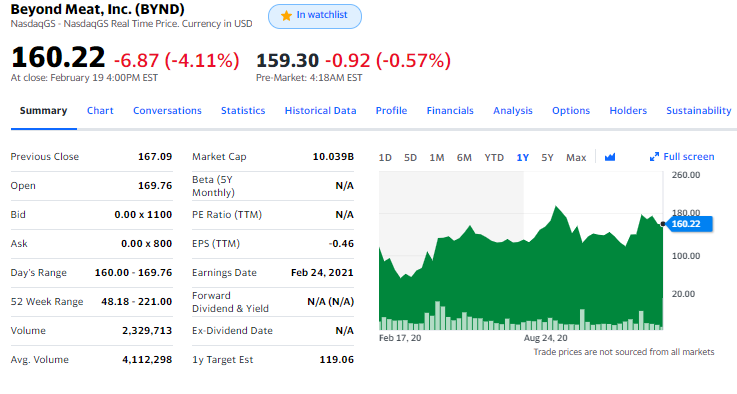This screenshot has height=394, width=737.
Task: Open the chart in Full screen
Action: (x=682, y=157)
